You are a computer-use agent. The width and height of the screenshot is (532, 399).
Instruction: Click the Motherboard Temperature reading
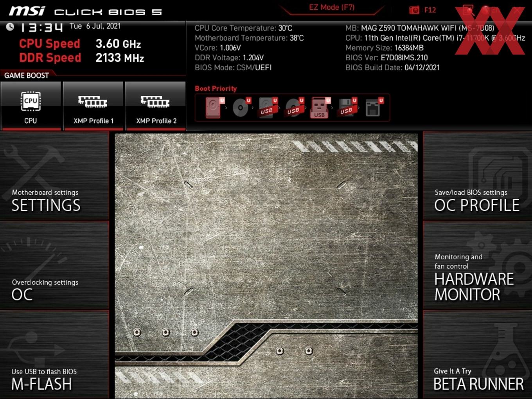pyautogui.click(x=249, y=38)
